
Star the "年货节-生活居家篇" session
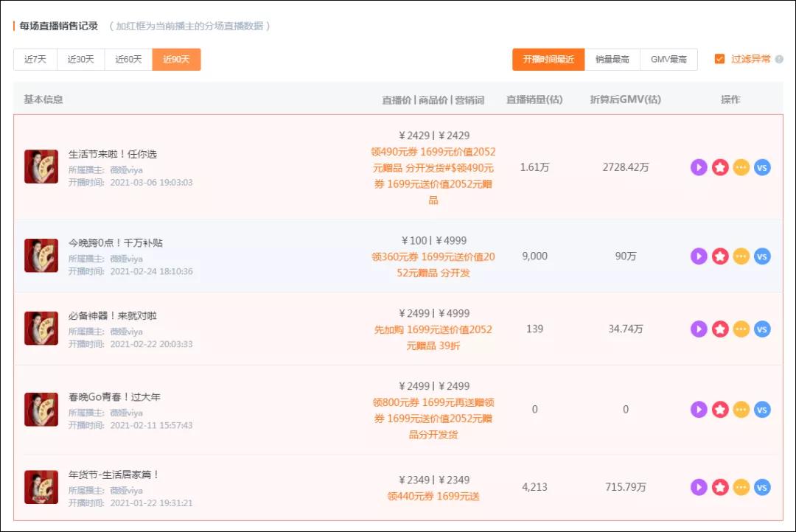point(719,487)
